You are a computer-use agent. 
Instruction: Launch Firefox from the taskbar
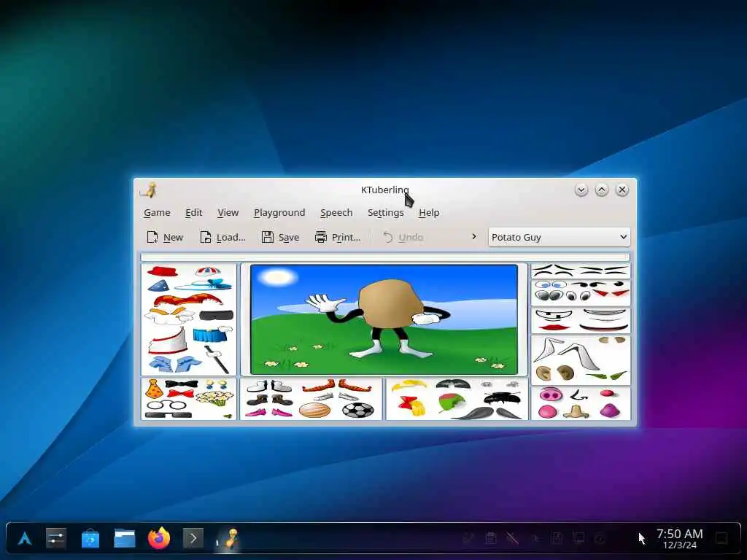click(x=158, y=539)
